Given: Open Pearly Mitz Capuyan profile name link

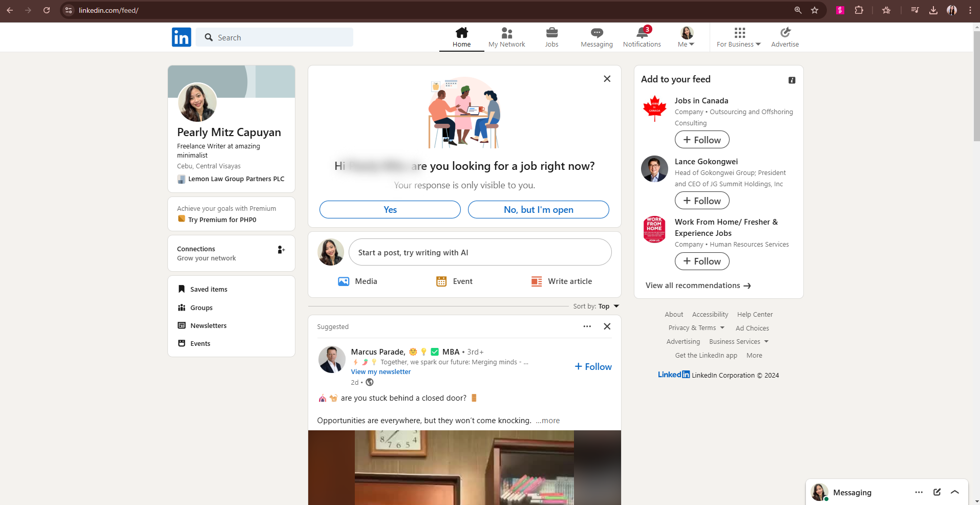Looking at the screenshot, I should [x=229, y=132].
